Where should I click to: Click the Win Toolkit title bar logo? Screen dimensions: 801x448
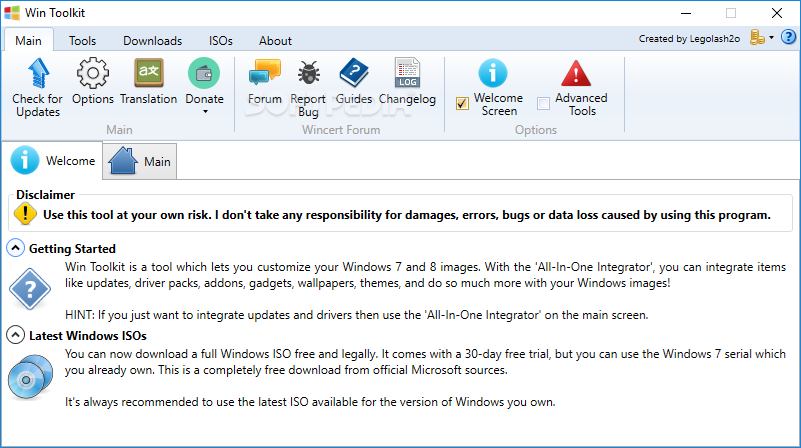tap(12, 13)
